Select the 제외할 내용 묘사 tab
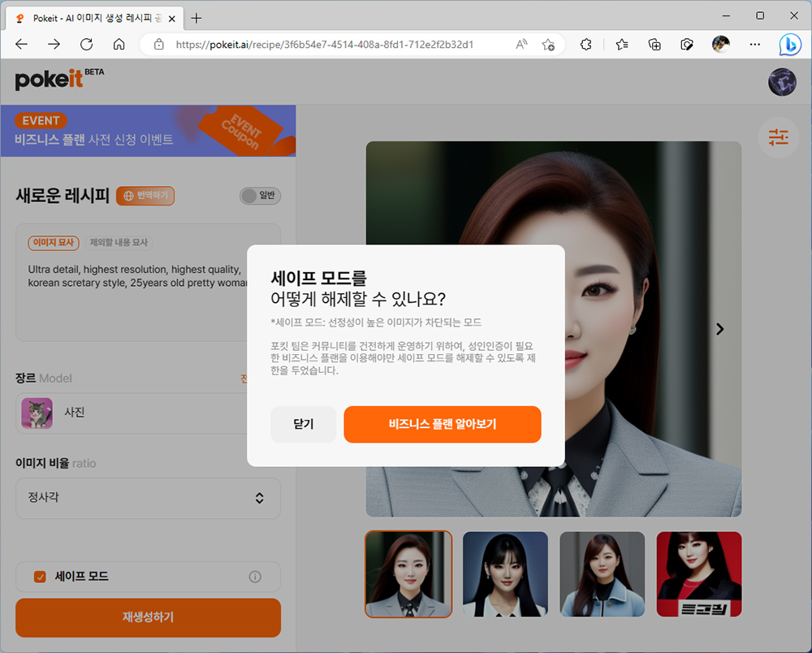The height and width of the screenshot is (653, 812). click(x=119, y=242)
